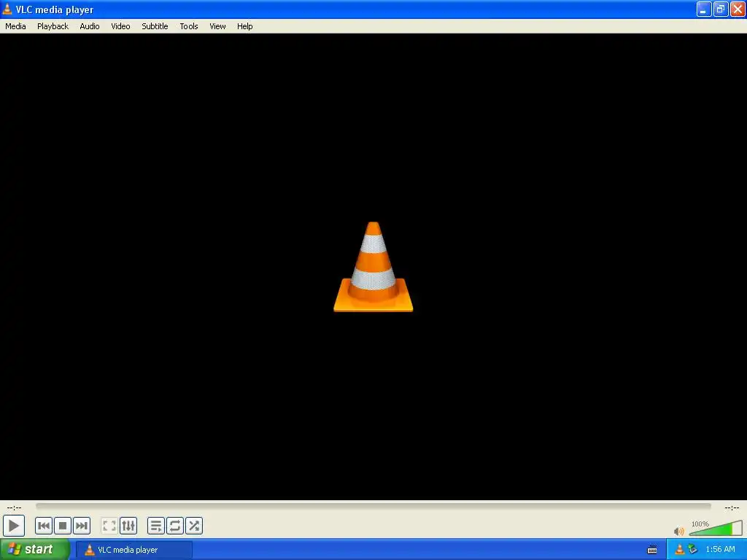Image resolution: width=747 pixels, height=560 pixels.
Task: Toggle fullscreen video mode
Action: [109, 526]
